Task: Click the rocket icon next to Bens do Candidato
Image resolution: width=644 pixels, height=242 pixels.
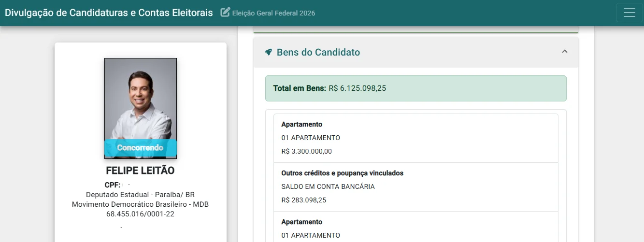Action: (269, 52)
